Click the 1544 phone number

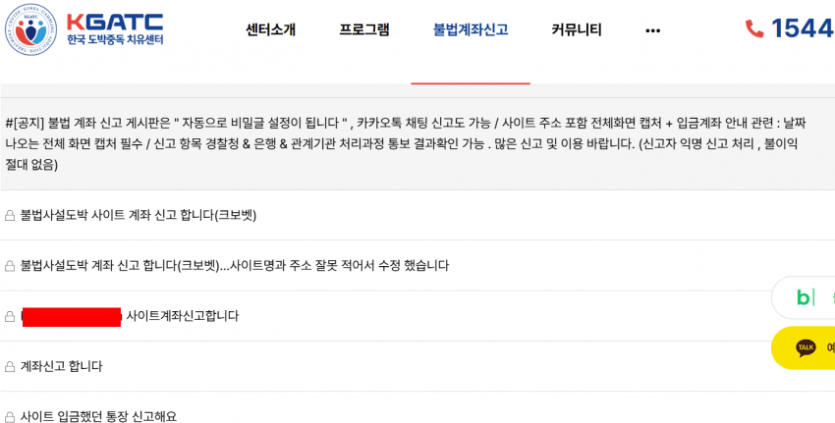click(803, 29)
